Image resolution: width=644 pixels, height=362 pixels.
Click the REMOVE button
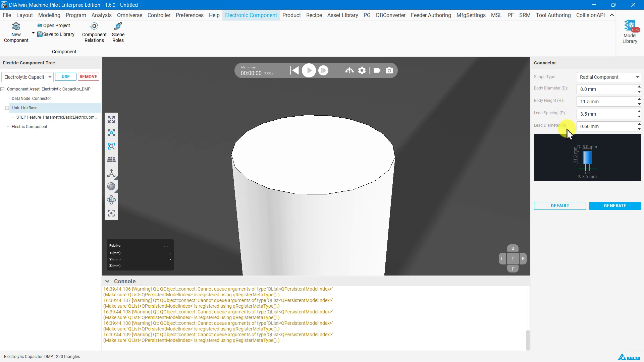89,77
